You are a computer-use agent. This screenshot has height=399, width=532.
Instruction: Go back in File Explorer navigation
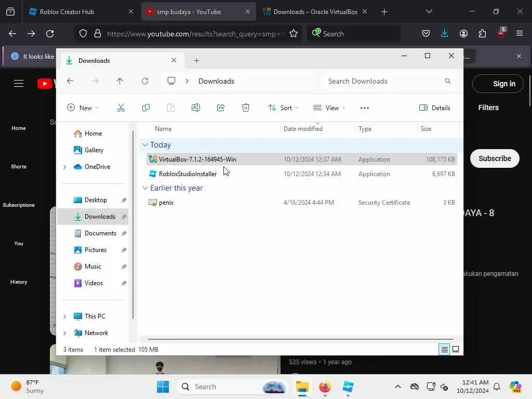click(x=70, y=81)
